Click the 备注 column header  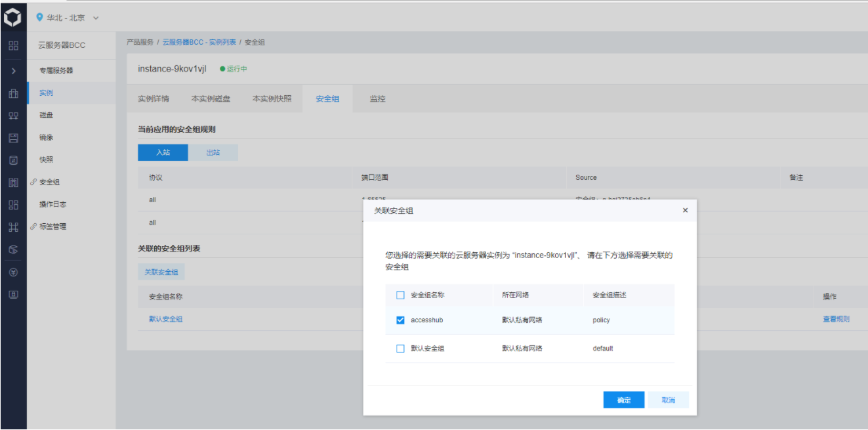point(796,177)
